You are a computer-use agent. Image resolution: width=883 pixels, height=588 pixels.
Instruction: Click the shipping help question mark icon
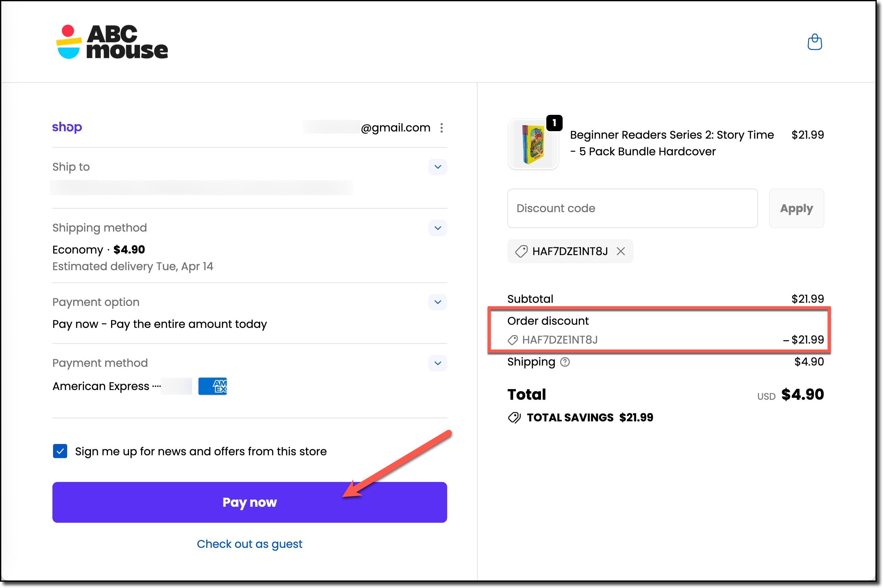(x=565, y=362)
